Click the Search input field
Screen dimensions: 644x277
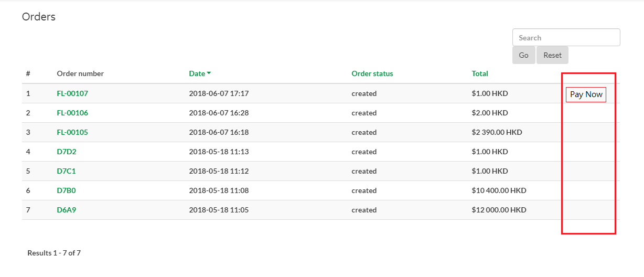pyautogui.click(x=566, y=38)
